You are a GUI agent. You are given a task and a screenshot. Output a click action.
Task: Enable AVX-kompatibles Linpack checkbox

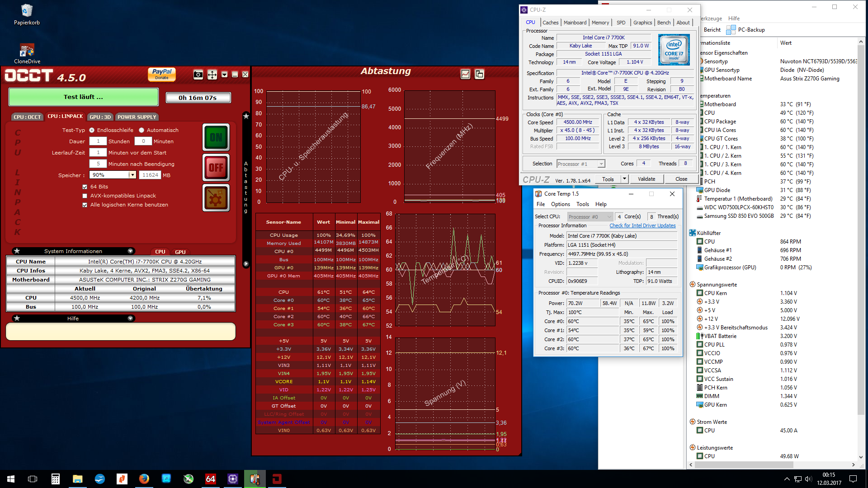click(85, 196)
